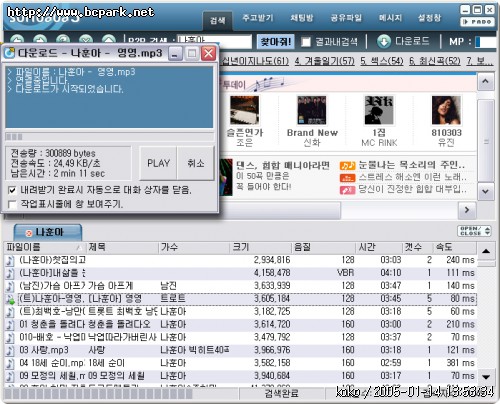
Task: Click the music icon of 03 사랑.mp3 row
Action: click(10, 350)
